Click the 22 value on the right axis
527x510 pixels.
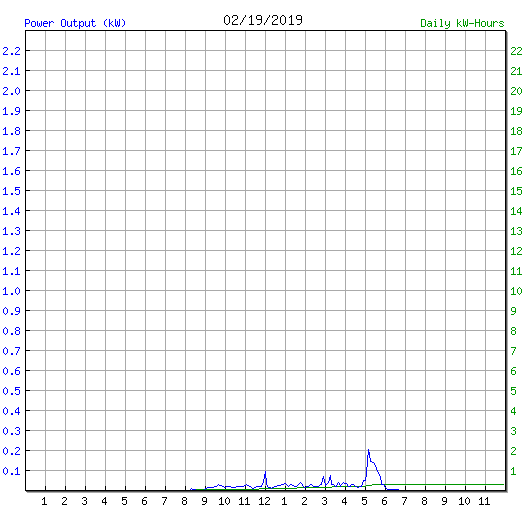click(x=516, y=51)
